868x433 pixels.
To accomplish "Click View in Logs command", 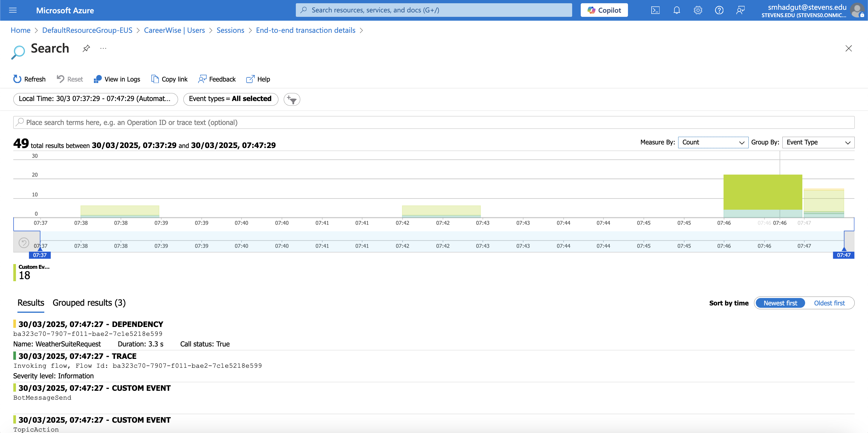I will (117, 79).
